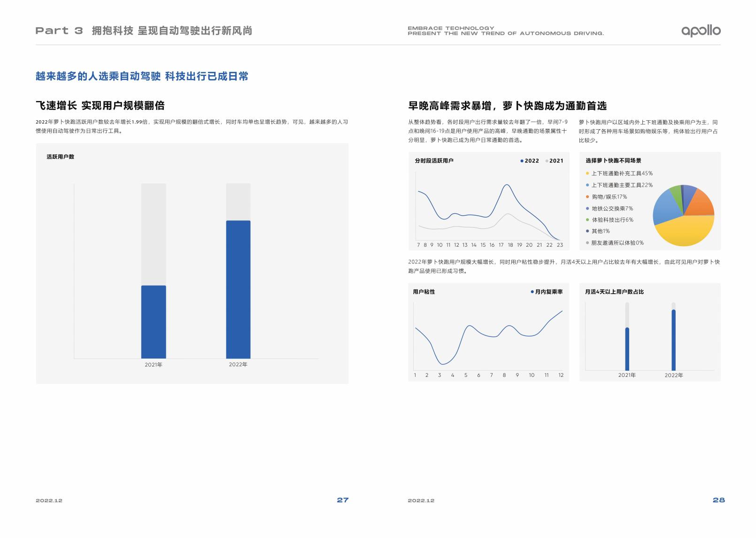Click the 2021年 bar in 月活4天以上 chart
756x538 pixels.
627,349
